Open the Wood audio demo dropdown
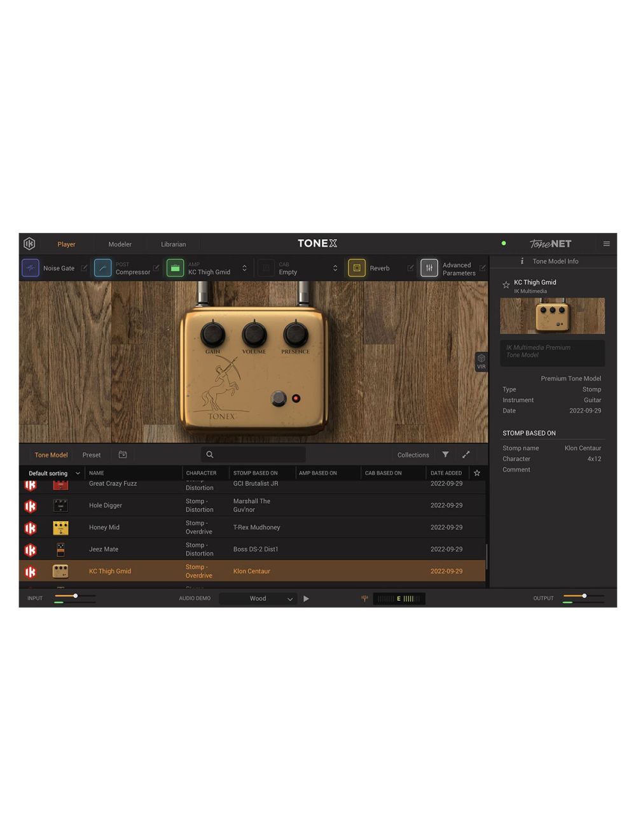The height and width of the screenshot is (840, 636). coord(258,598)
